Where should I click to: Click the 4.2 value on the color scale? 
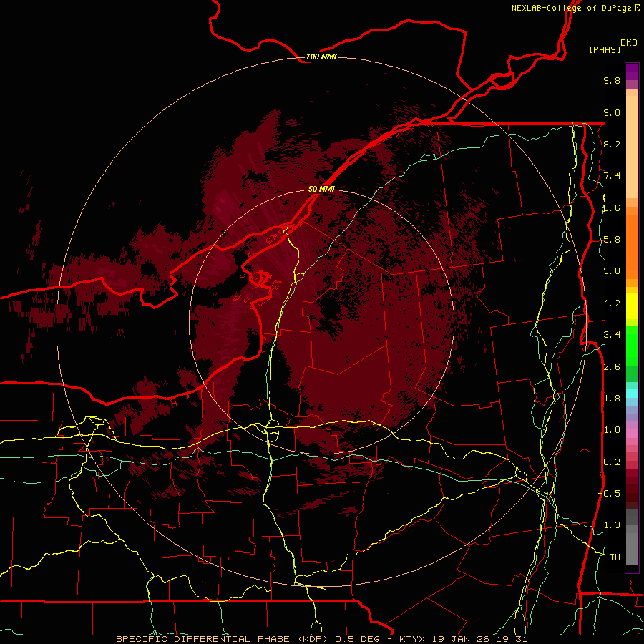612,303
